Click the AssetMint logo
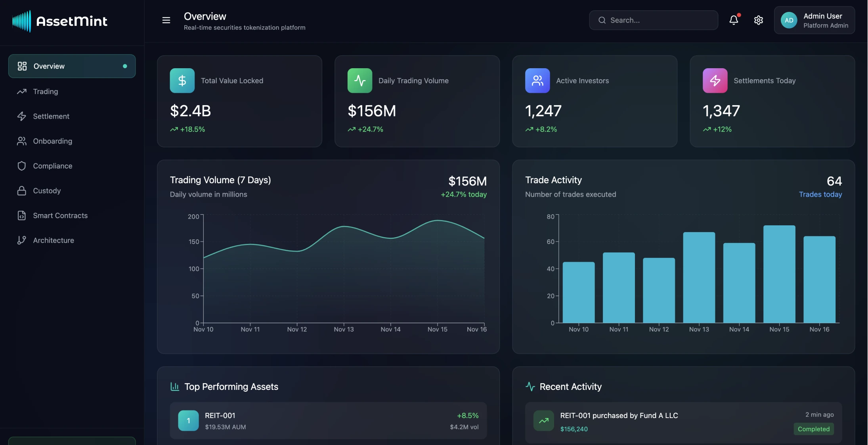The image size is (868, 445). (x=60, y=21)
